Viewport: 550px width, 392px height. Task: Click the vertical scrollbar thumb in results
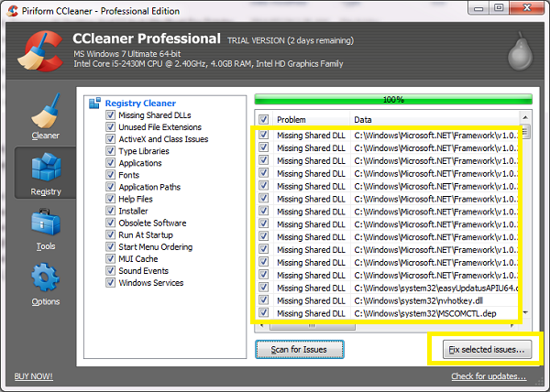(x=525, y=132)
